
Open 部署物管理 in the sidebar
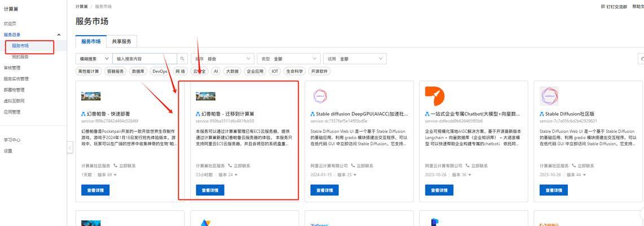[14, 90]
